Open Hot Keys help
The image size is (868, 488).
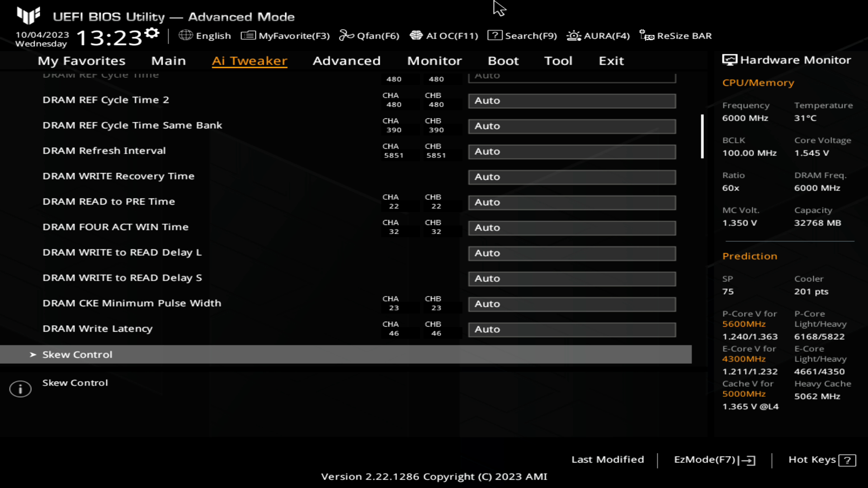pyautogui.click(x=822, y=460)
